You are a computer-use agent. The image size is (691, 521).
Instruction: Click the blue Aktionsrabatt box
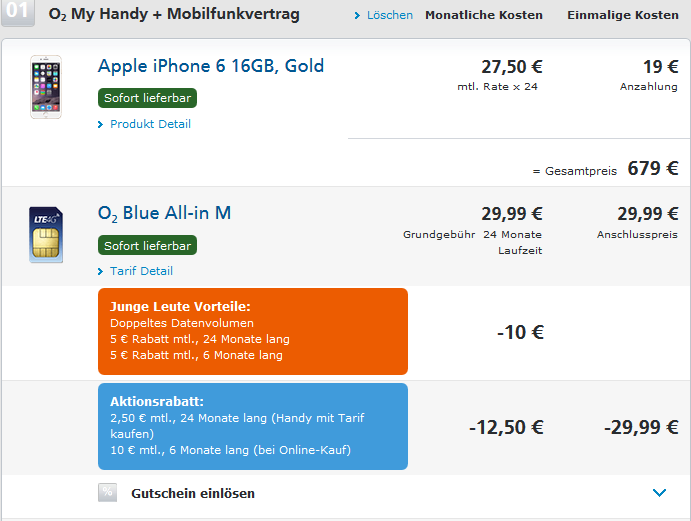point(253,426)
